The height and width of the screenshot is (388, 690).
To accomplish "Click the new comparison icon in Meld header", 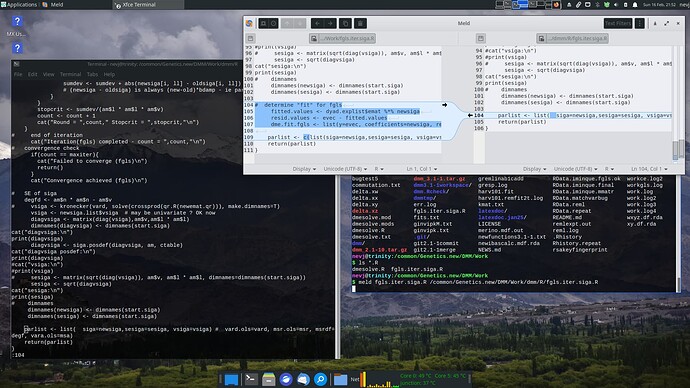I will point(263,23).
